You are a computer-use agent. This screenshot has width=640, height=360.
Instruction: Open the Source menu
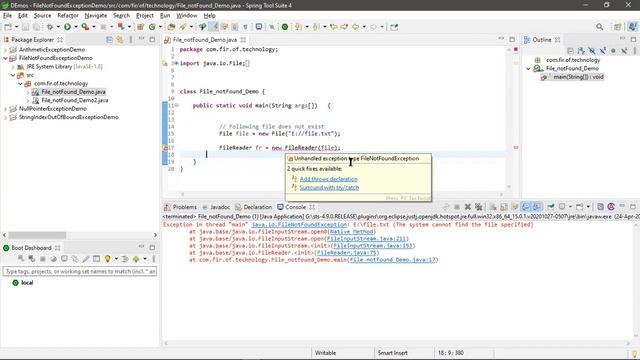pos(42,16)
